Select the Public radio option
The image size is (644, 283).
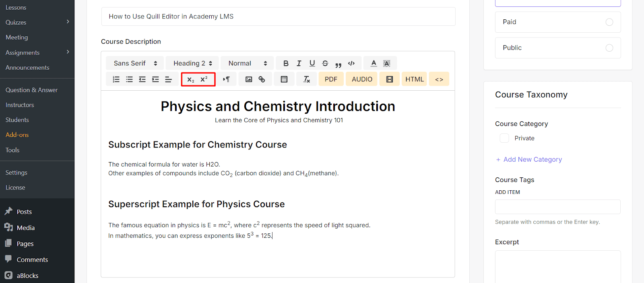tap(609, 48)
